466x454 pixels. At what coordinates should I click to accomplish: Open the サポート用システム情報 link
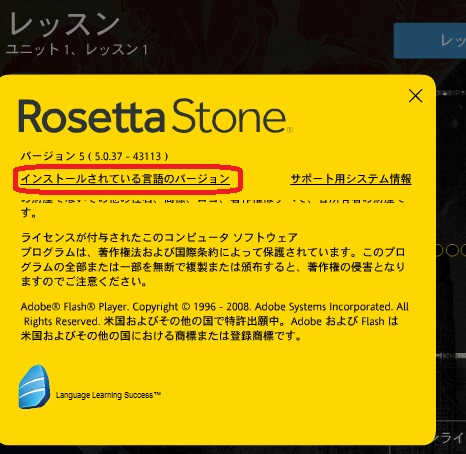click(351, 179)
